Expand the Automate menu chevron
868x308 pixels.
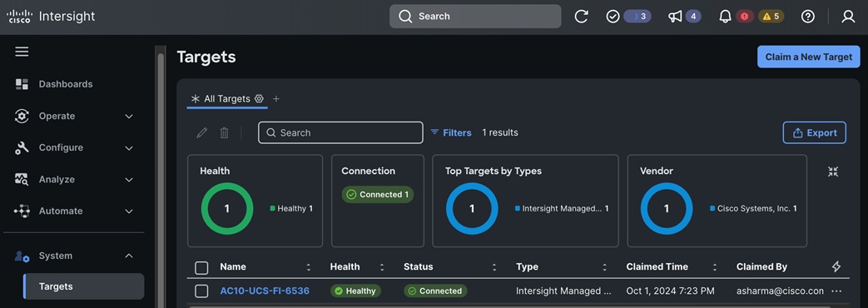[129, 211]
